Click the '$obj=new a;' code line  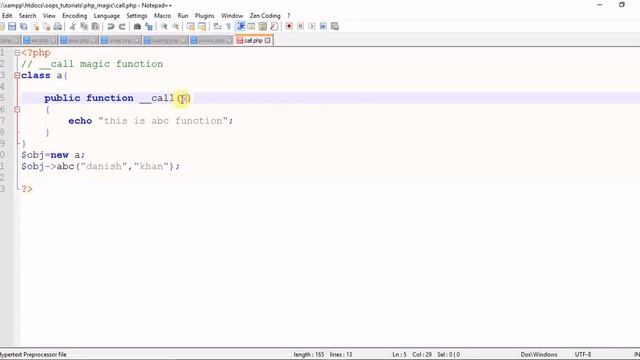(53, 155)
